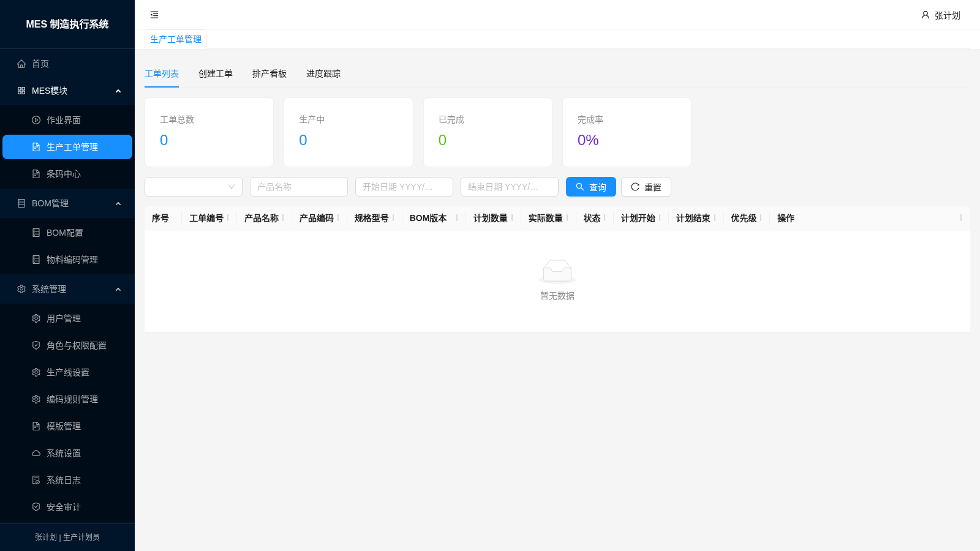Collapse the BOM管理 menu group
The image size is (980, 551).
pos(118,203)
